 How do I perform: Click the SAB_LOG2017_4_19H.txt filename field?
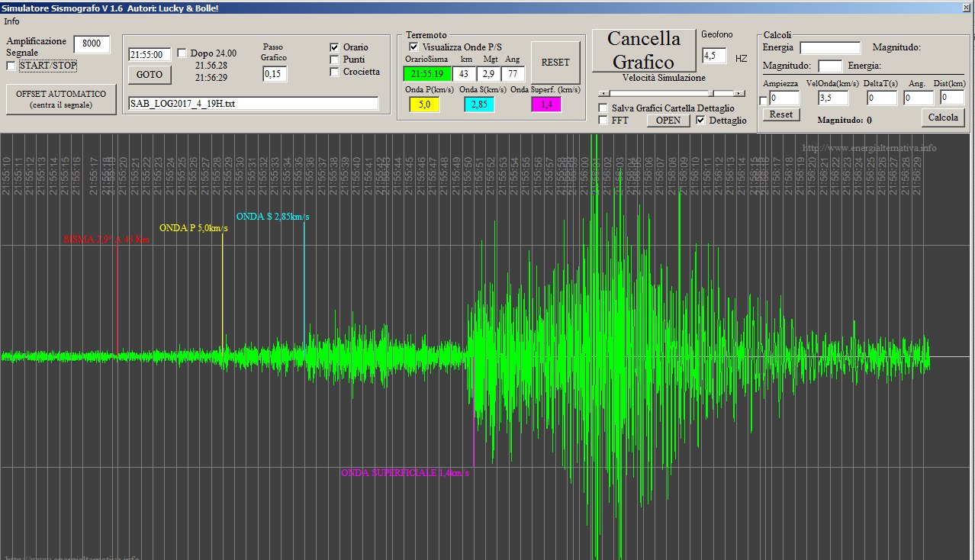tap(253, 104)
